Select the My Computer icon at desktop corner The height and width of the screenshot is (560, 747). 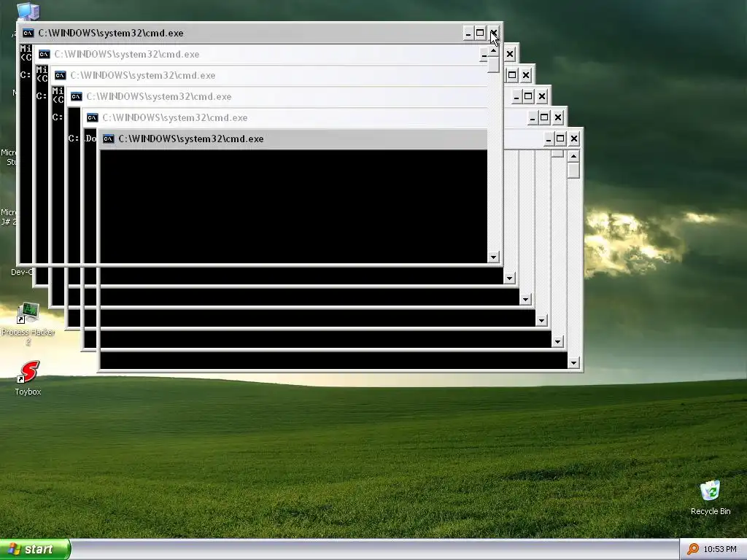click(x=28, y=10)
